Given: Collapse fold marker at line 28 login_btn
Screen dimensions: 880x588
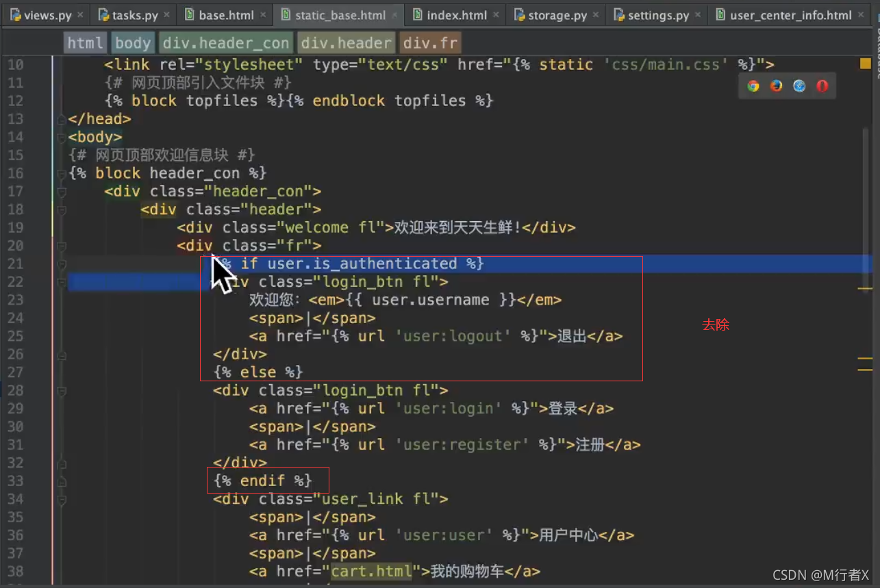Looking at the screenshot, I should pos(62,391).
